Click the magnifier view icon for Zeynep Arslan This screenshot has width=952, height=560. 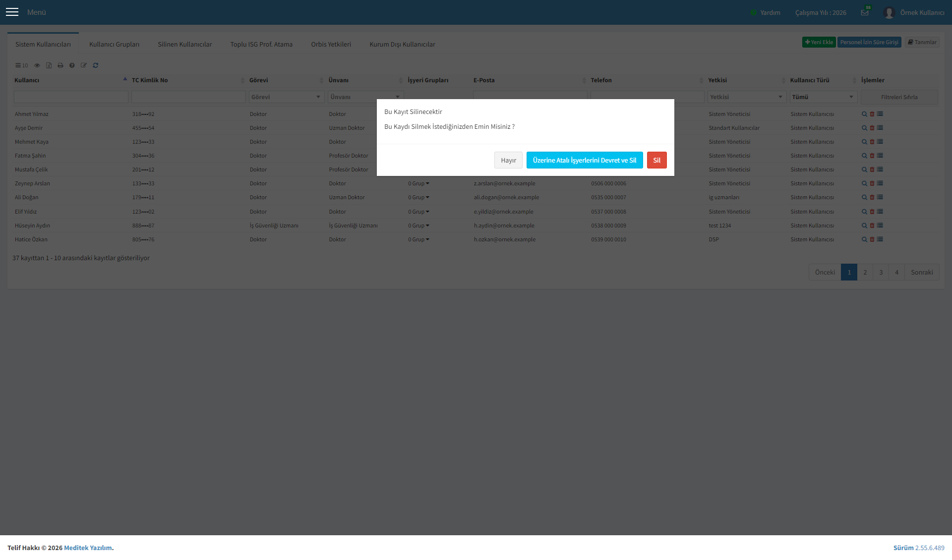click(x=864, y=183)
